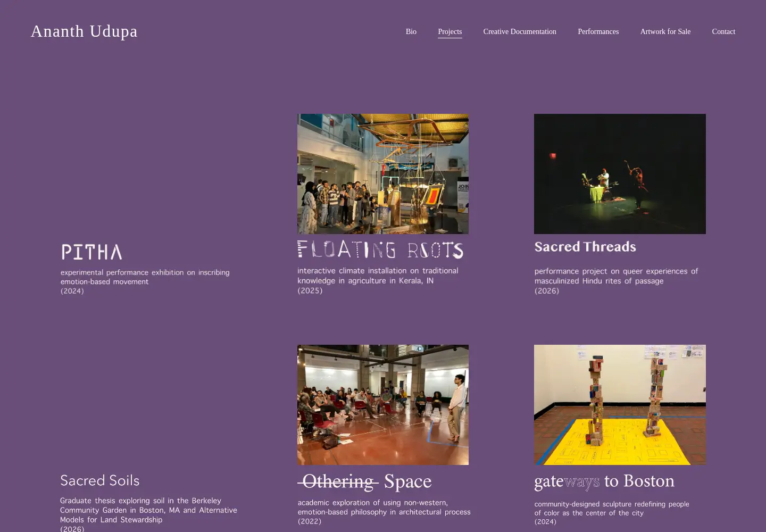Click the '(2024)' year under gateways to Boston
The height and width of the screenshot is (532, 766).
[545, 522]
